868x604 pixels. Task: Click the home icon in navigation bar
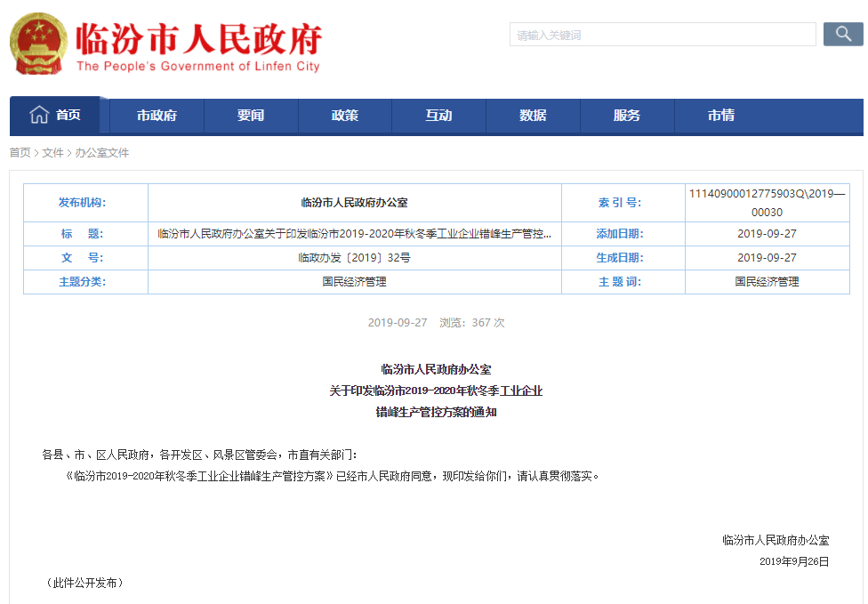pos(39,115)
